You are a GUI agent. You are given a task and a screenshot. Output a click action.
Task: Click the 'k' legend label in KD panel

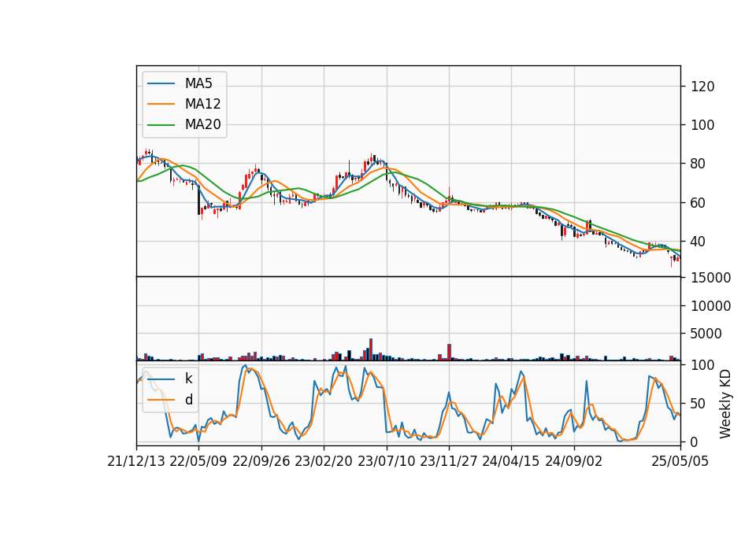coord(188,379)
